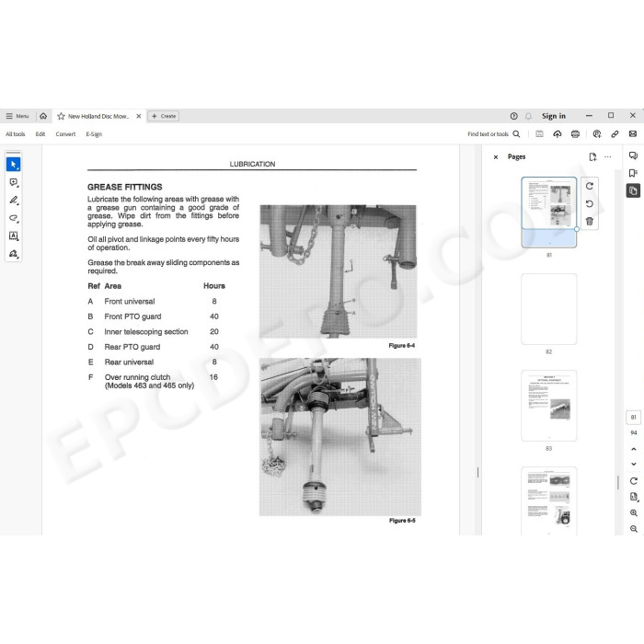Open the Pages panel more options ellipsis
644x644 pixels.
608,157
